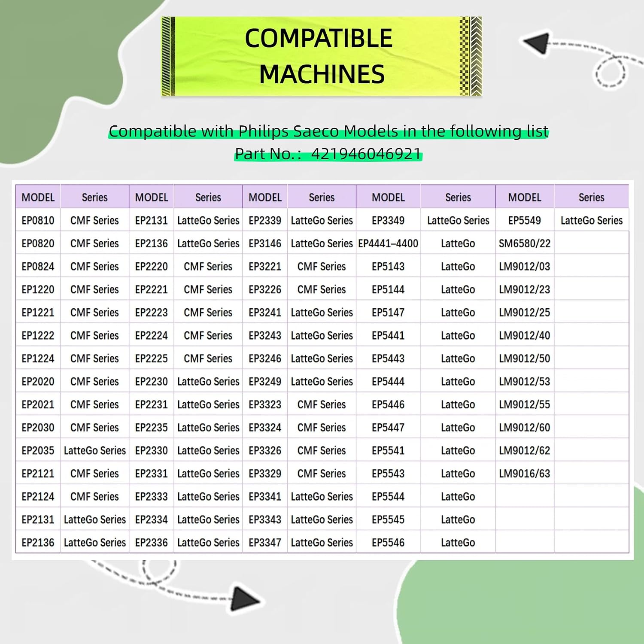Image resolution: width=644 pixels, height=644 pixels.
Task: Click model cell EP2330
Action: coord(152,450)
